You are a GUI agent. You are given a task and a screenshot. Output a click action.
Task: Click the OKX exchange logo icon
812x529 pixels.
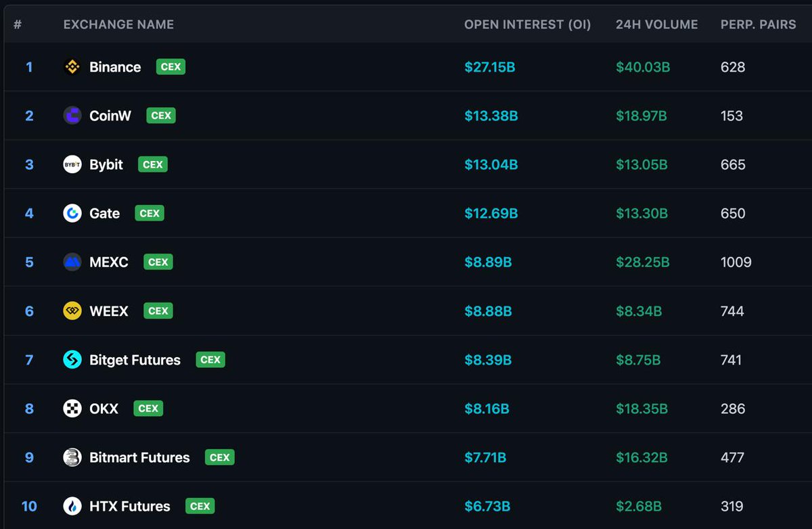(x=72, y=409)
